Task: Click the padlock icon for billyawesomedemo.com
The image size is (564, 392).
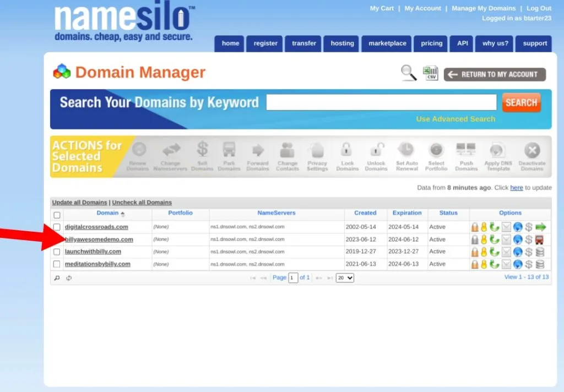Action: (475, 239)
